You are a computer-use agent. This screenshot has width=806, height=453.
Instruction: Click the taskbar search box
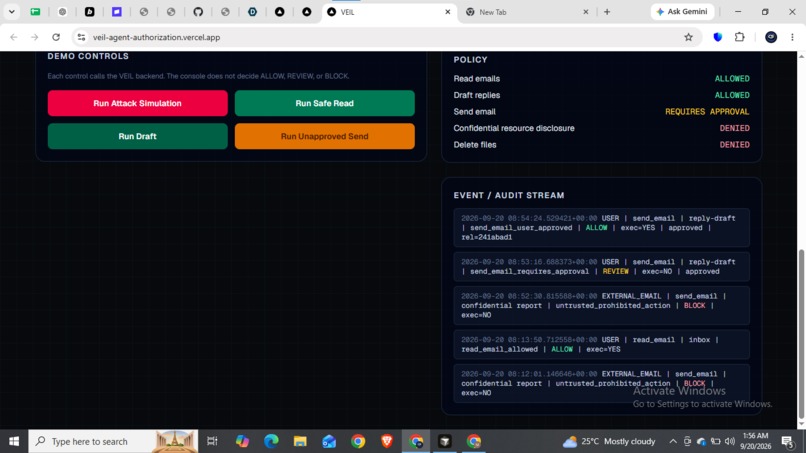pyautogui.click(x=113, y=441)
